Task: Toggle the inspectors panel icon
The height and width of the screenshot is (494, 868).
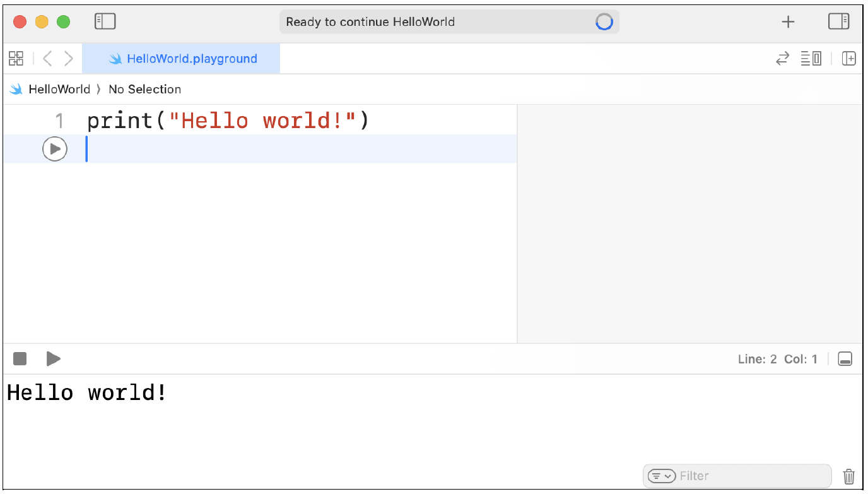Action: 839,21
